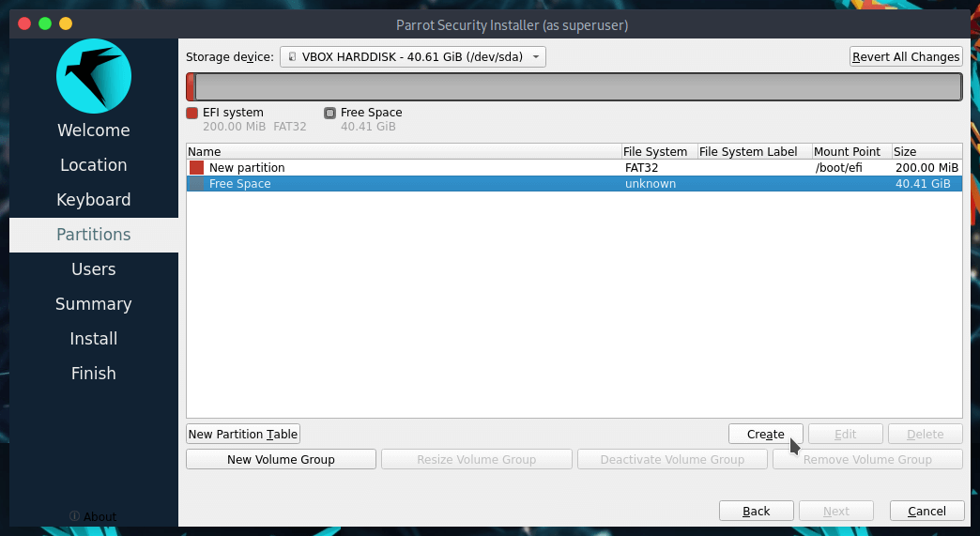This screenshot has width=980, height=536.
Task: Click the red New partition row icon
Action: 196,167
